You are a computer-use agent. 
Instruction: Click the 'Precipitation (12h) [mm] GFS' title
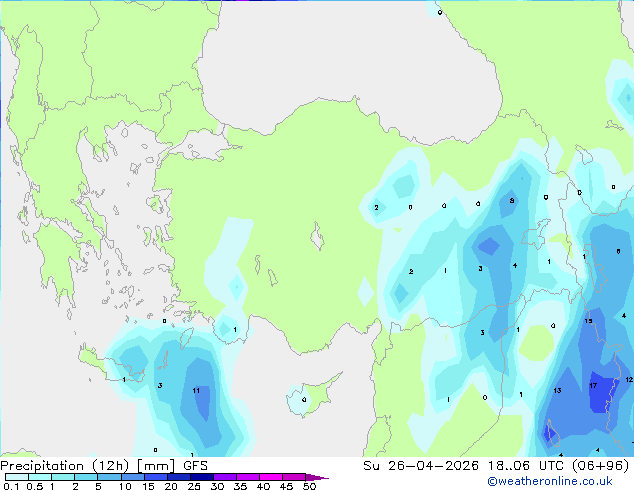pos(104,466)
